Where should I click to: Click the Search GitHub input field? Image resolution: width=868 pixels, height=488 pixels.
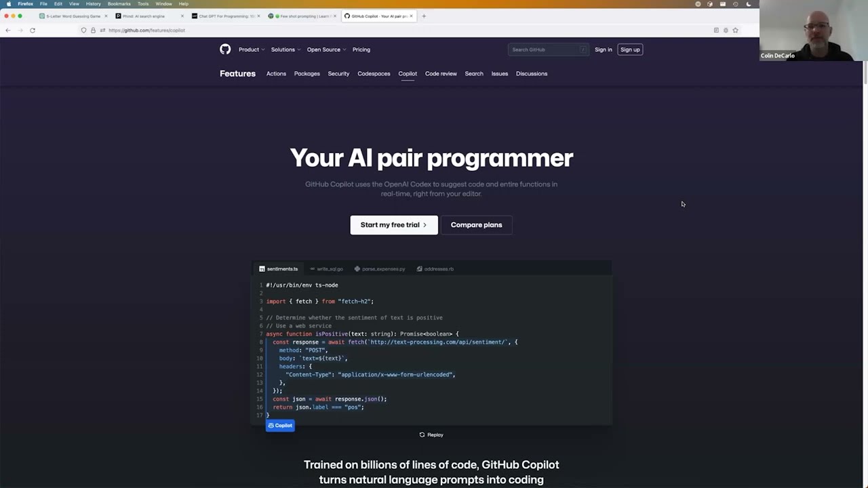pos(548,49)
